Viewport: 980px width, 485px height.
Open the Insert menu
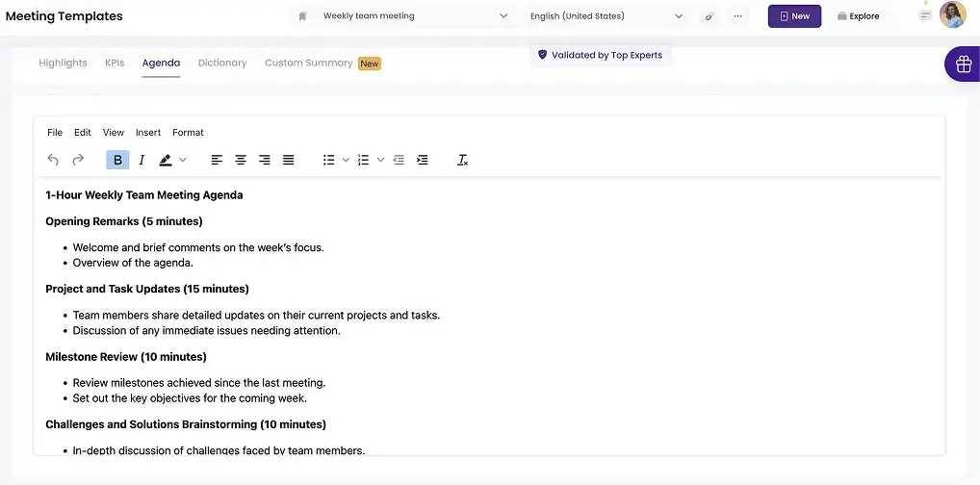pos(148,133)
